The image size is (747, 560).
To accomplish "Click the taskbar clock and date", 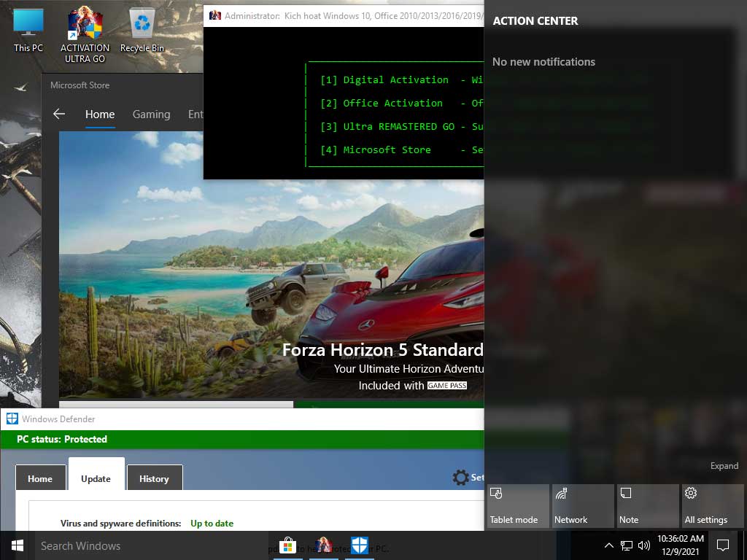I will tap(681, 545).
